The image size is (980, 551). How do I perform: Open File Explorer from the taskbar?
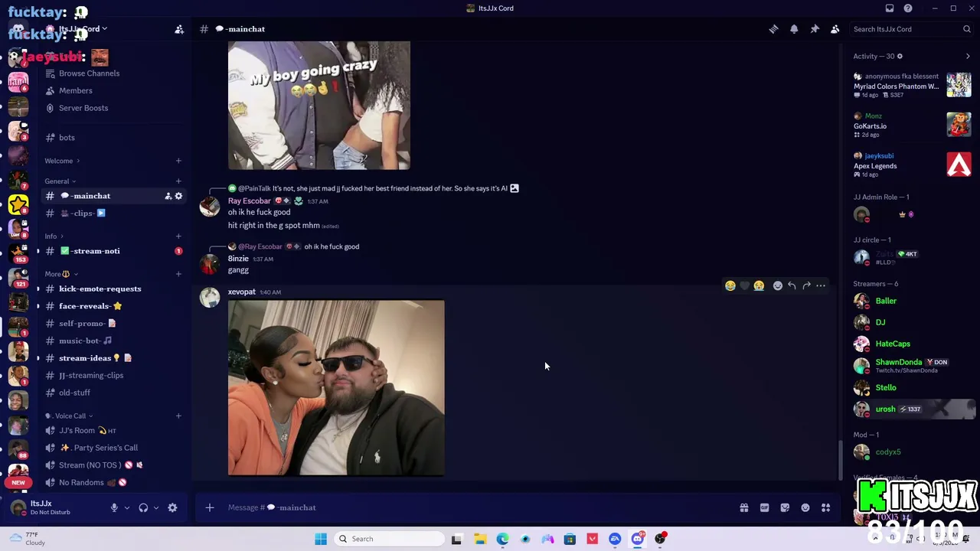[480, 539]
